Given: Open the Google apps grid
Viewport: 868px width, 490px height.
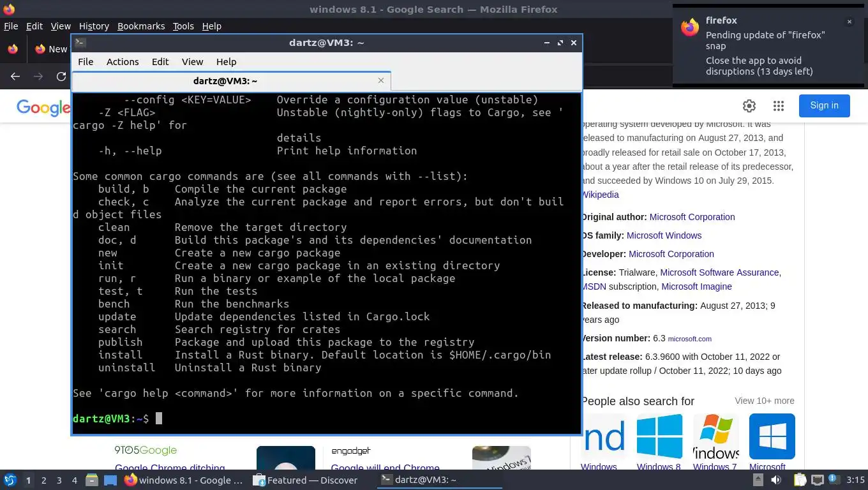Looking at the screenshot, I should pyautogui.click(x=779, y=106).
